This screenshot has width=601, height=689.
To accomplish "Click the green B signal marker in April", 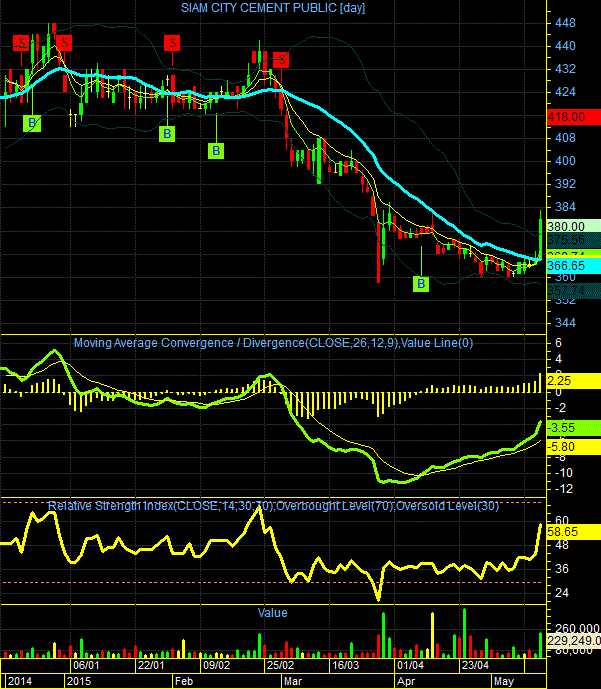I will (x=421, y=284).
